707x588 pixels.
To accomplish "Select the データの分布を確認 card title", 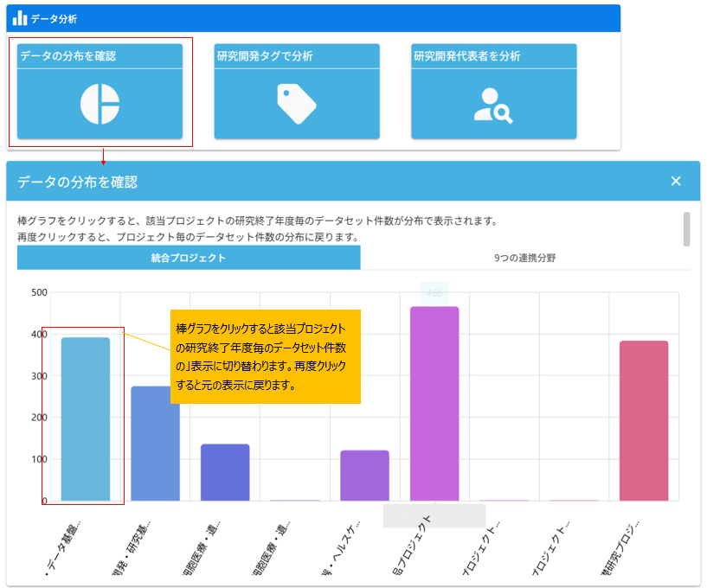I will click(x=67, y=56).
